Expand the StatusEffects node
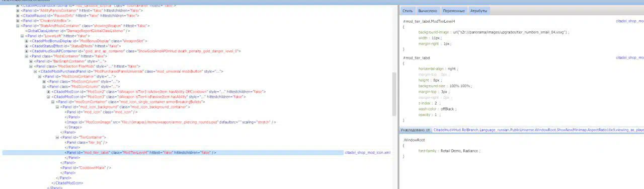644x189 pixels. click(x=27, y=46)
